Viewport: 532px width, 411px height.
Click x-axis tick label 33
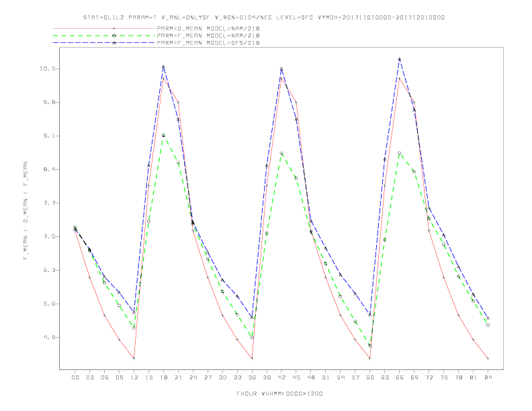[x=237, y=377]
